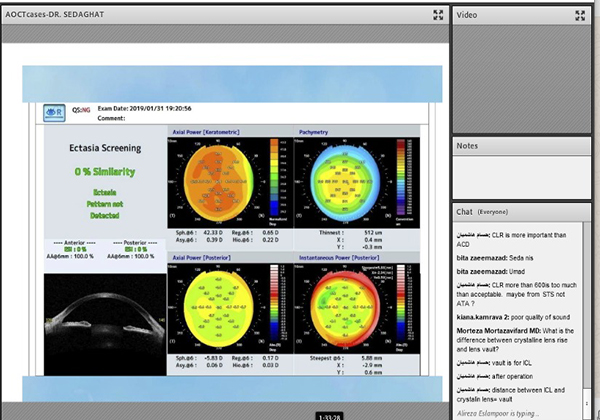Click kiana.kamrava 2 'poor quality of sound' message
600x420 pixels.
click(513, 317)
